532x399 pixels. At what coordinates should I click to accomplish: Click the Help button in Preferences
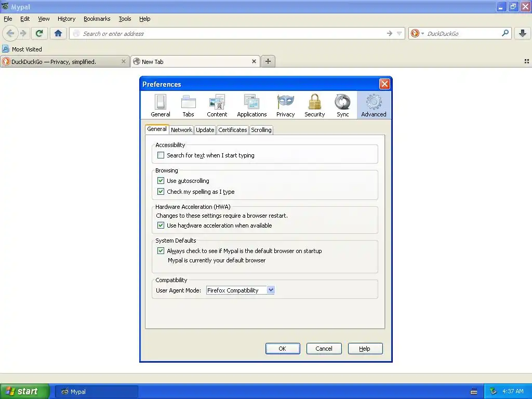click(x=365, y=349)
